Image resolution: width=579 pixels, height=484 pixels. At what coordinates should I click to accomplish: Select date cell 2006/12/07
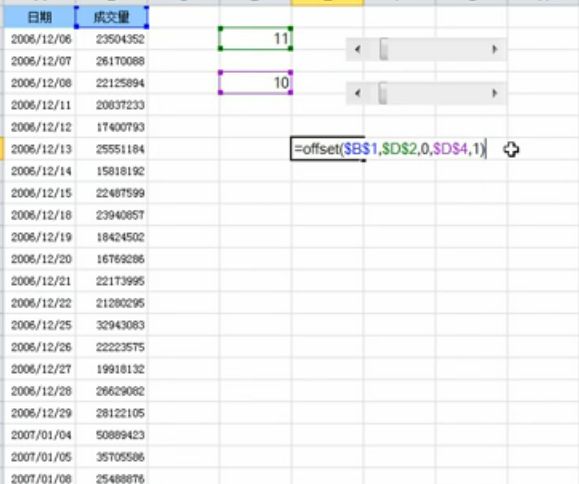pos(40,61)
